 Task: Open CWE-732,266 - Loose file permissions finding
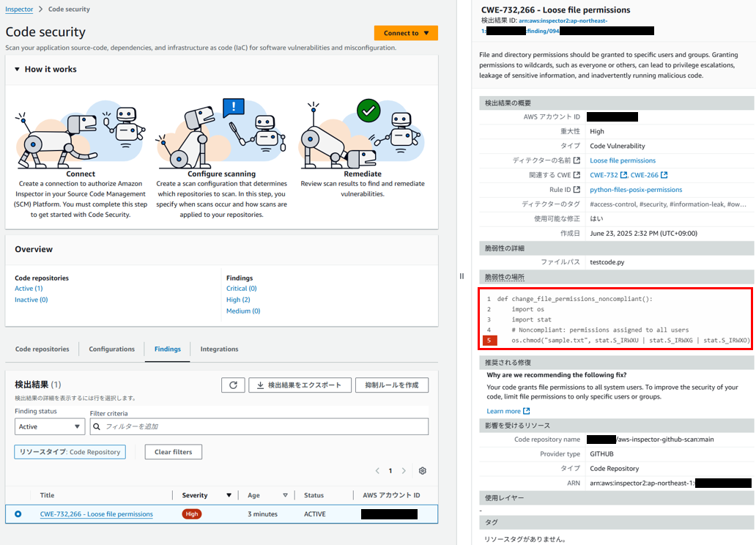[97, 514]
